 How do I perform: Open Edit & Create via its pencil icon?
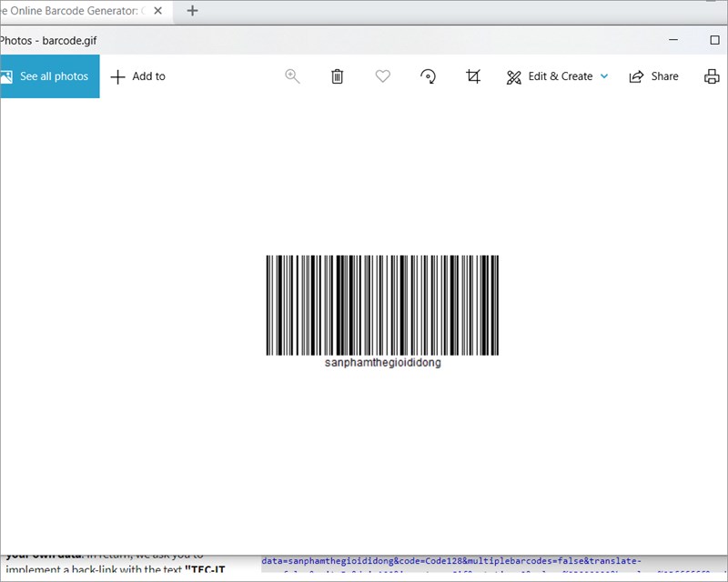[513, 76]
